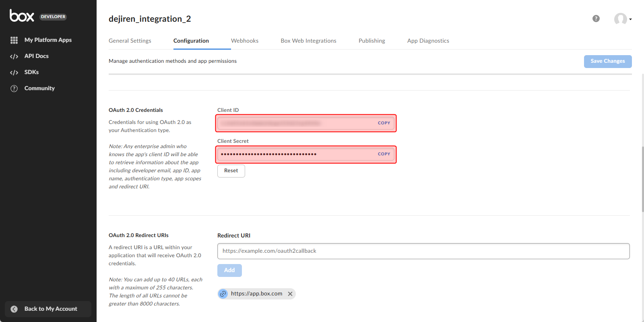Open the help question mark icon
644x322 pixels.
click(x=596, y=19)
